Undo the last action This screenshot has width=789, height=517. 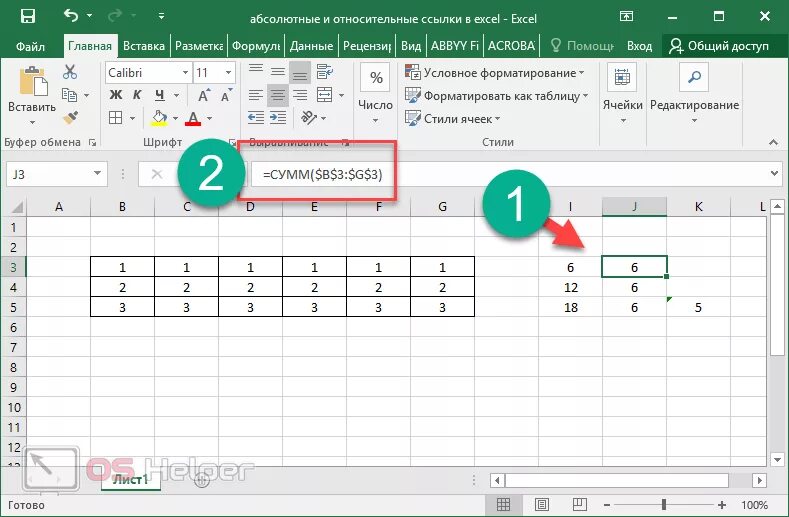(70, 16)
